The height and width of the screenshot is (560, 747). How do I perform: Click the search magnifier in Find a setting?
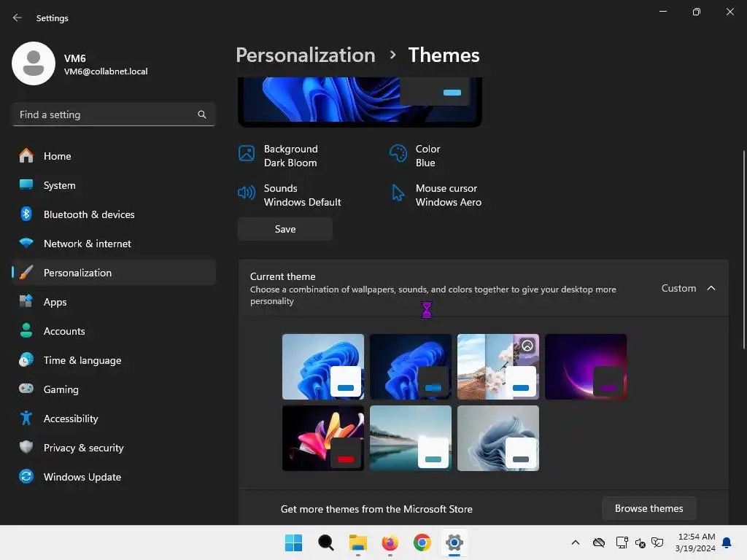[x=202, y=114]
